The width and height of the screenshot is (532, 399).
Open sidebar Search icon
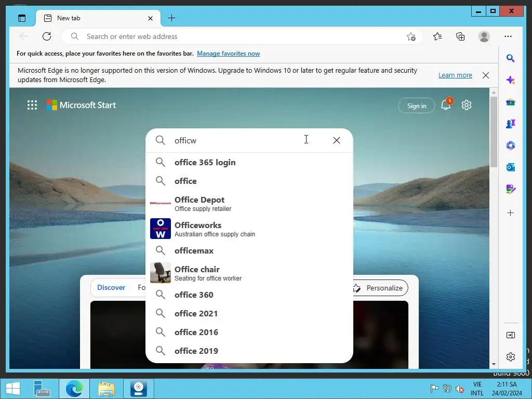click(x=510, y=58)
